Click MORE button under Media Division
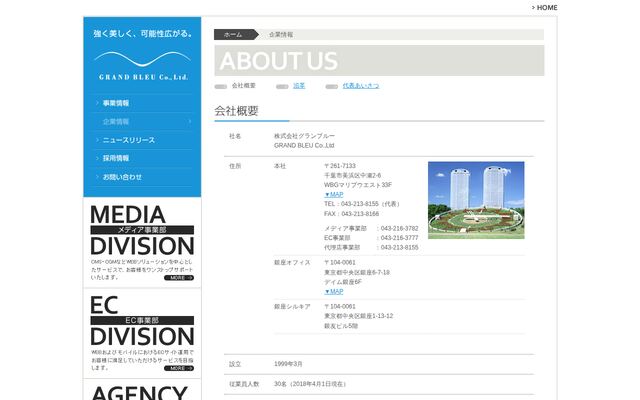Image resolution: width=640 pixels, height=400 pixels. 179,278
